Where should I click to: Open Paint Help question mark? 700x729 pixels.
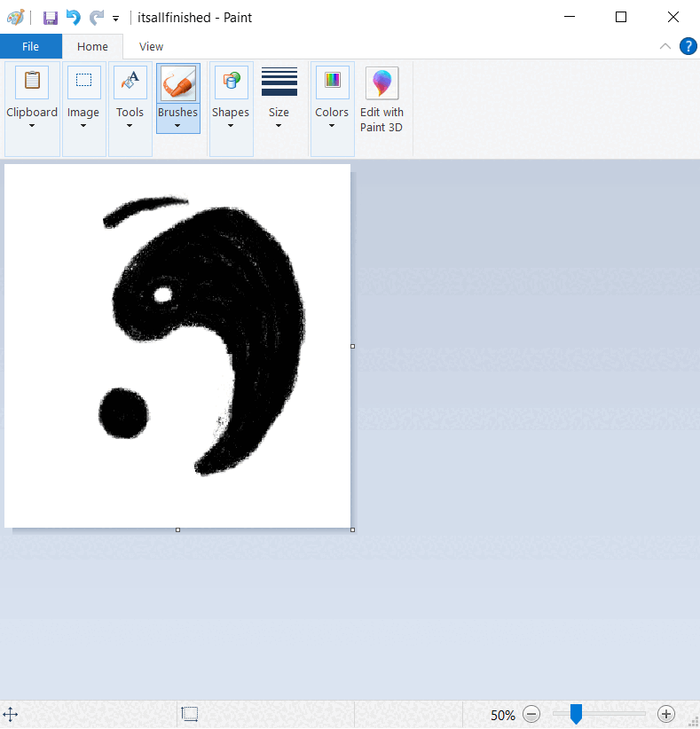[x=688, y=46]
